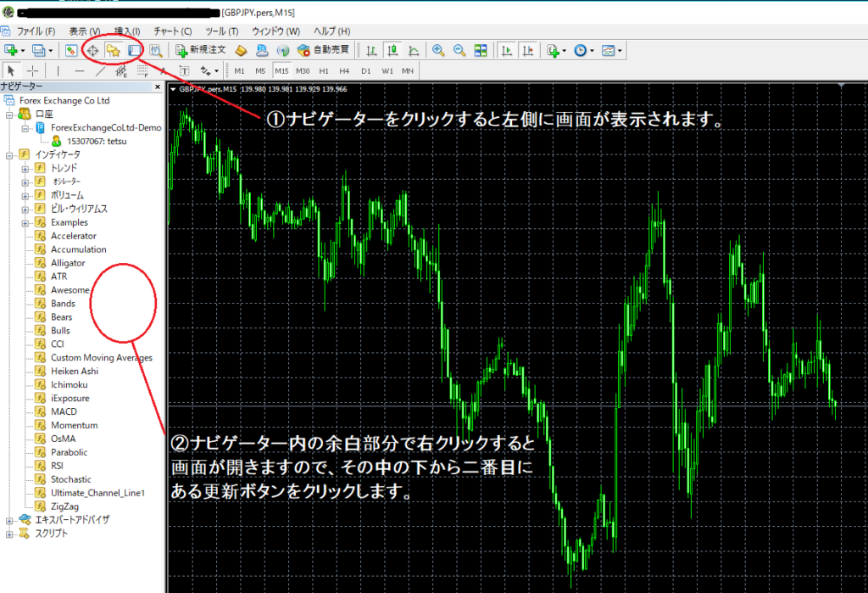
Task: Open the Strategy Tester icon
Action: pos(156,50)
